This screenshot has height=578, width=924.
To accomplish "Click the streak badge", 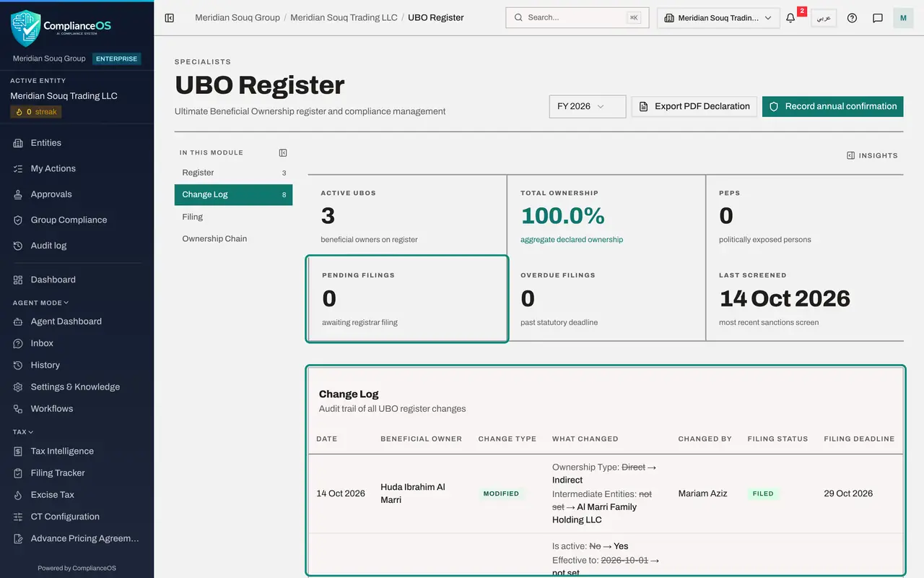I will coord(35,112).
